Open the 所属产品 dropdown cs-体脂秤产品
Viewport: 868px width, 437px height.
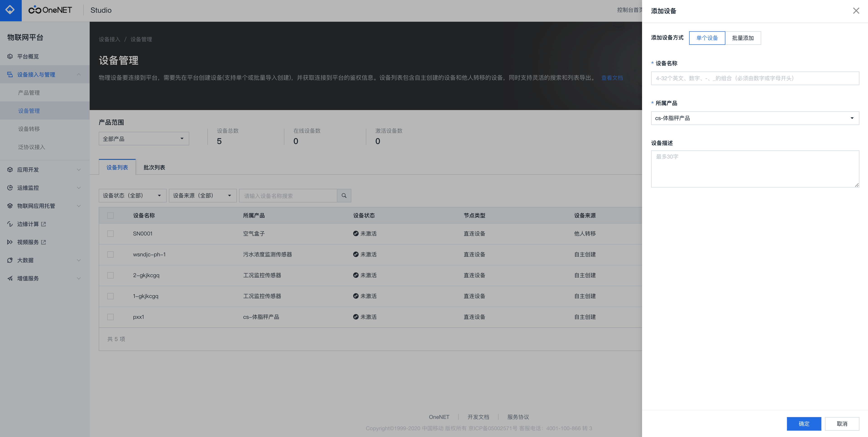click(755, 118)
